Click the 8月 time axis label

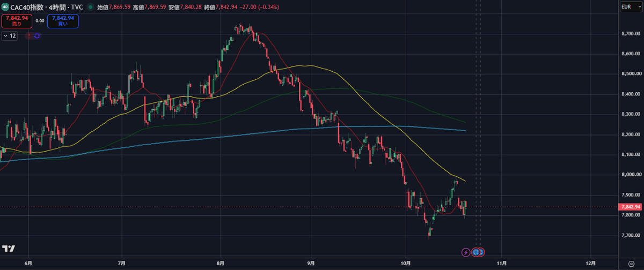220,264
